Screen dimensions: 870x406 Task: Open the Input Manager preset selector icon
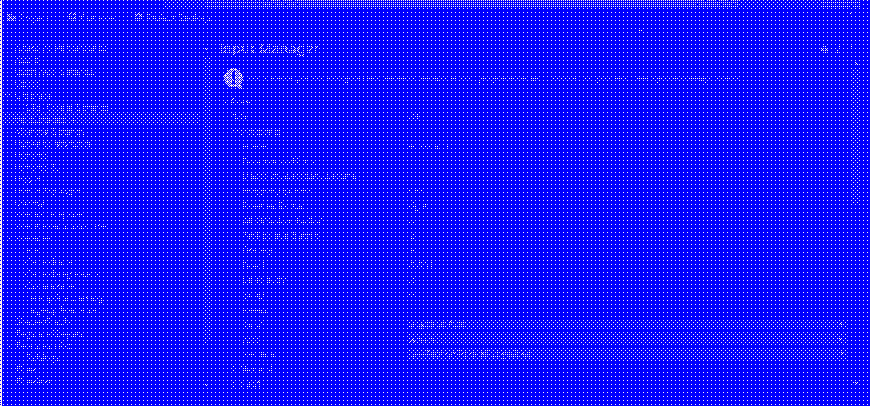838,48
